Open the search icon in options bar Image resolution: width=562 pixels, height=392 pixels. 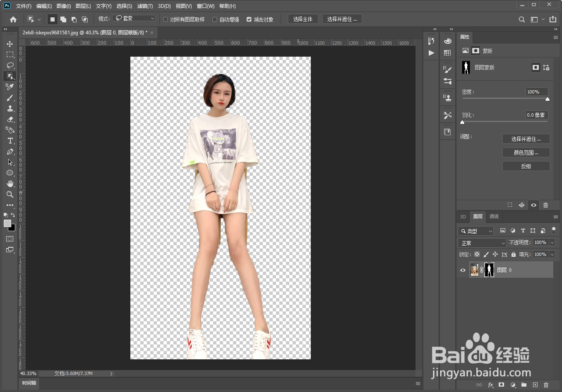coord(522,19)
